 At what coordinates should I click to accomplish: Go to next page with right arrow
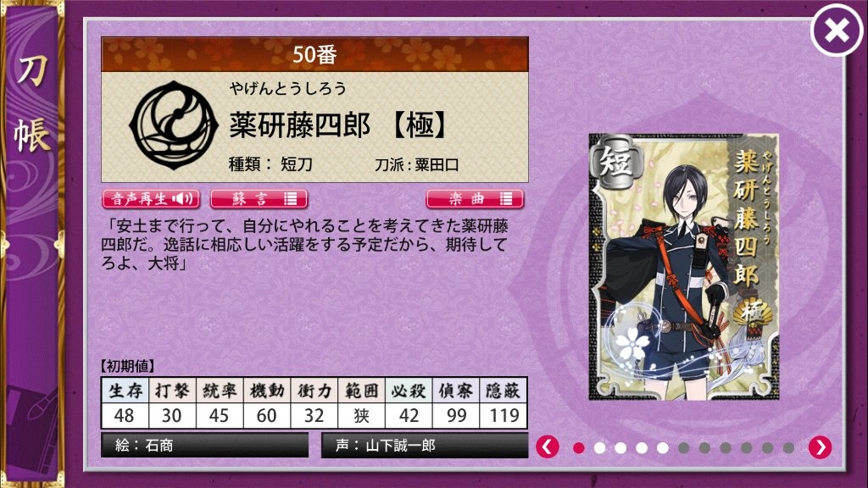(820, 446)
